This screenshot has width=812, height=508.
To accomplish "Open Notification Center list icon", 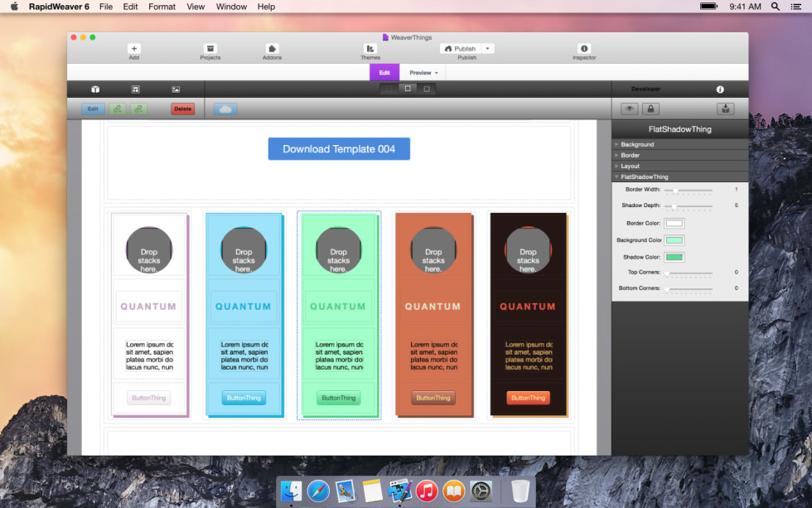I will 796,7.
